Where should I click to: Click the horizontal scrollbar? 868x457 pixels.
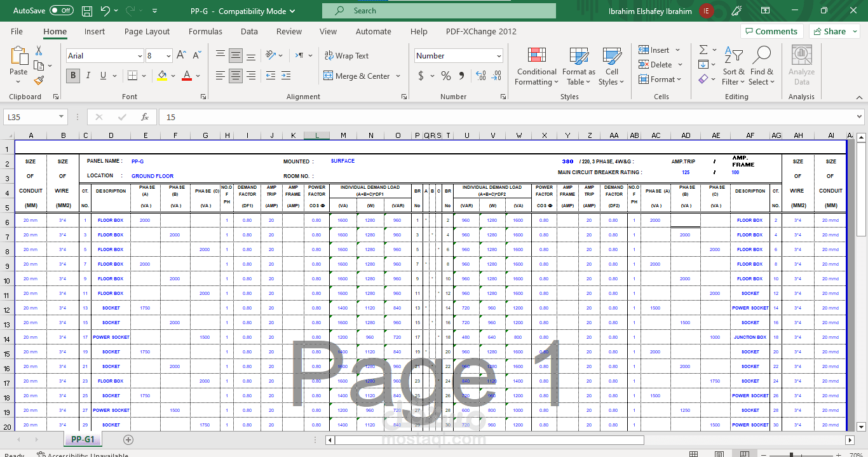click(489, 440)
